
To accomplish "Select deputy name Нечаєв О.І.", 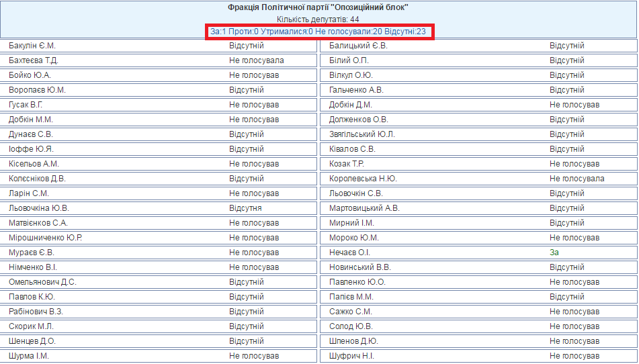I will (x=349, y=253).
